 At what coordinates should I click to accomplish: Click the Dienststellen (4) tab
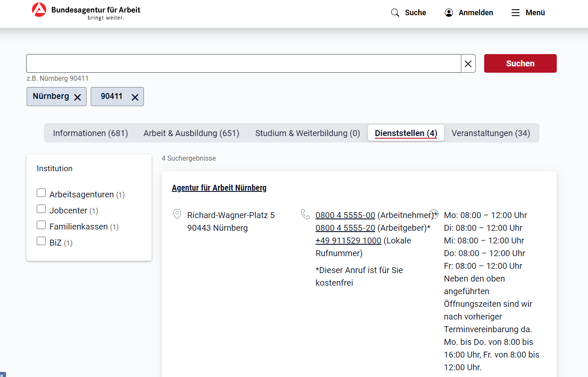point(406,133)
